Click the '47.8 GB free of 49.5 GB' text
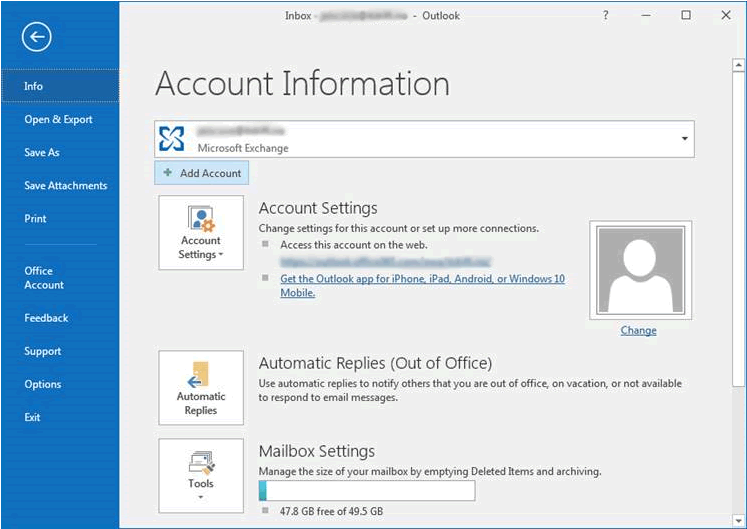This screenshot has height=529, width=747. pos(332,511)
